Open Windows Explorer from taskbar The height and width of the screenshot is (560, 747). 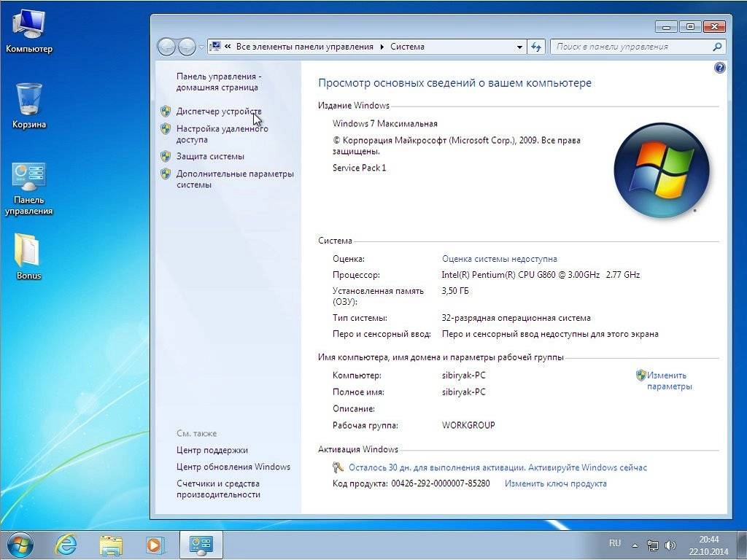(x=111, y=545)
